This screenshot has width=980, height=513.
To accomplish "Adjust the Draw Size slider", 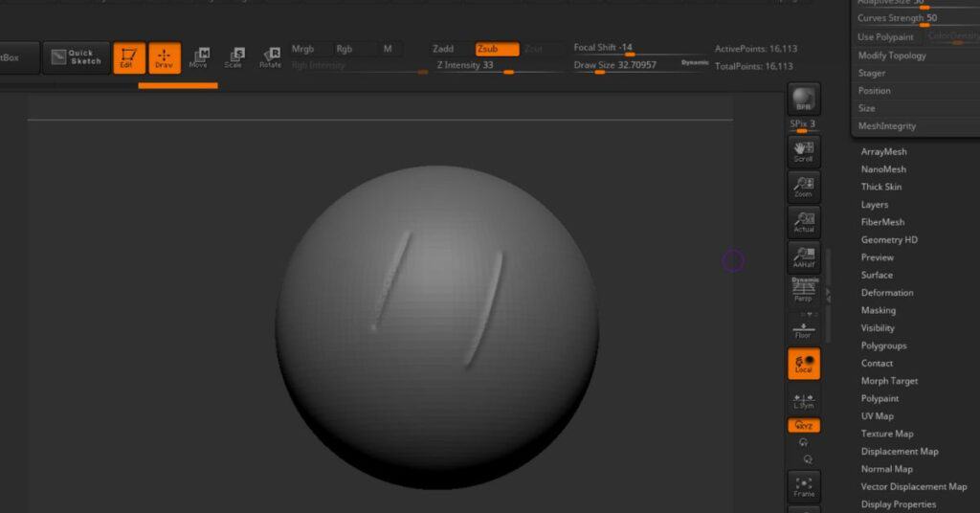I will click(625, 66).
